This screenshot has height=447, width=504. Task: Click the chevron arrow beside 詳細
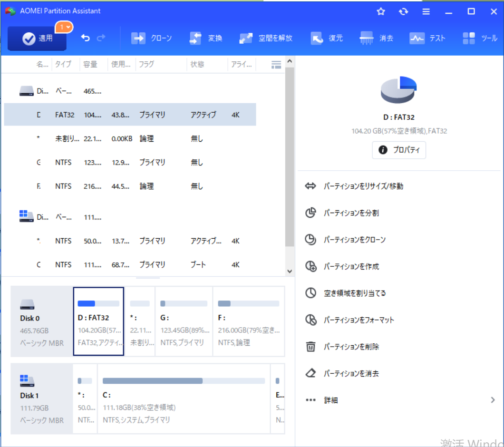click(493, 400)
